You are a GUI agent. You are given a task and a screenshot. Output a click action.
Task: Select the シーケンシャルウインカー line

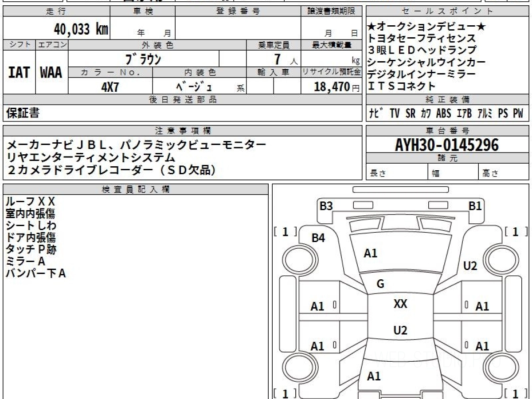[x=426, y=62]
